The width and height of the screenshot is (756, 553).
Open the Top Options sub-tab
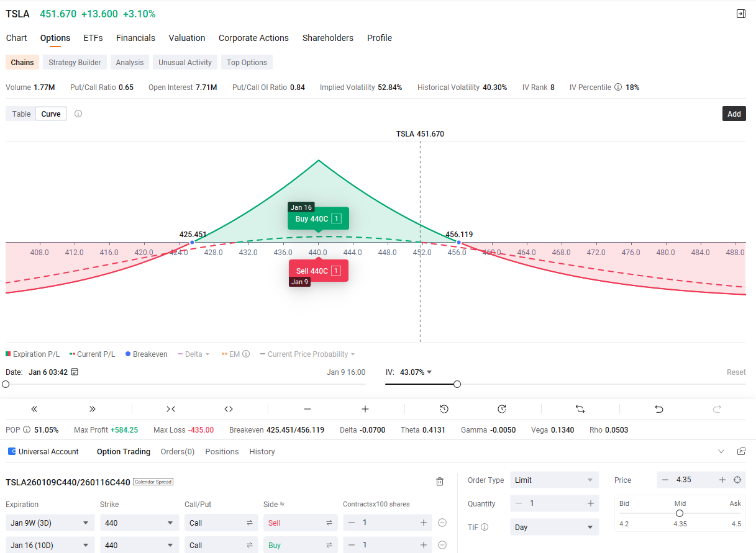pos(247,62)
